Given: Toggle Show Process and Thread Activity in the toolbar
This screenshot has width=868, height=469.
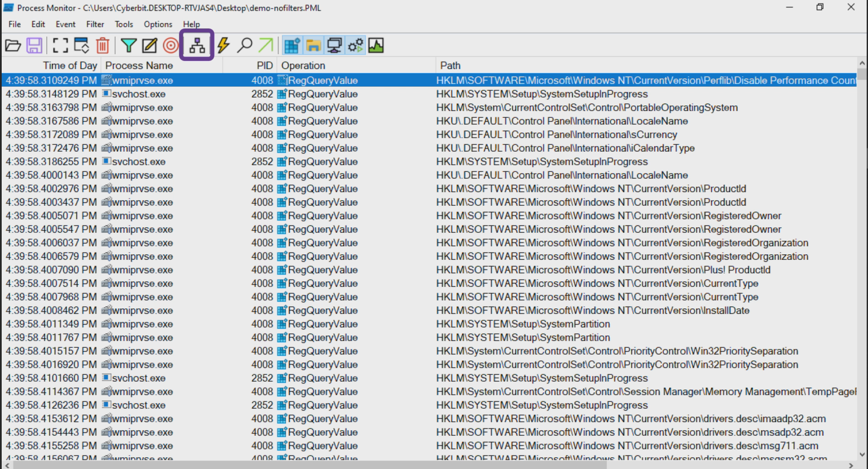Looking at the screenshot, I should point(355,46).
